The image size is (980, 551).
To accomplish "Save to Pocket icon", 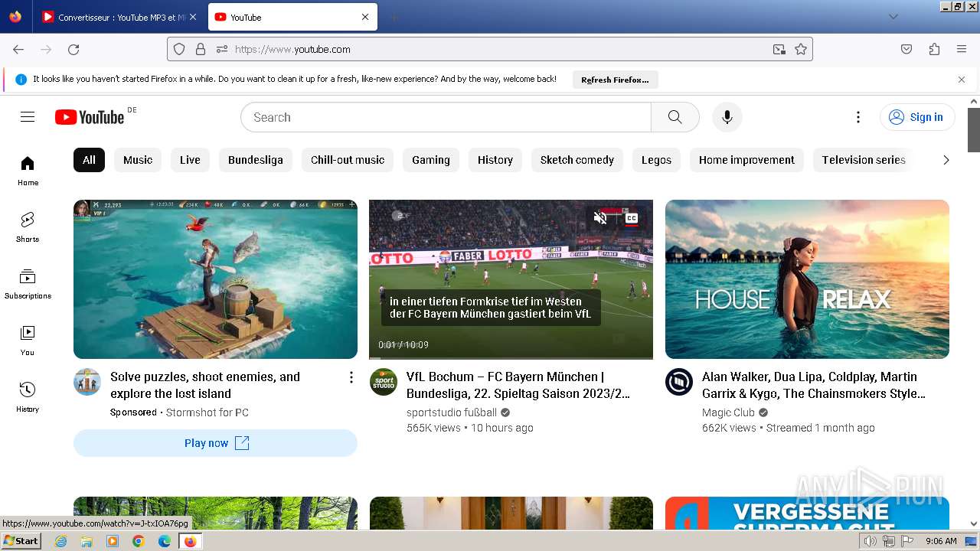I will pyautogui.click(x=906, y=49).
